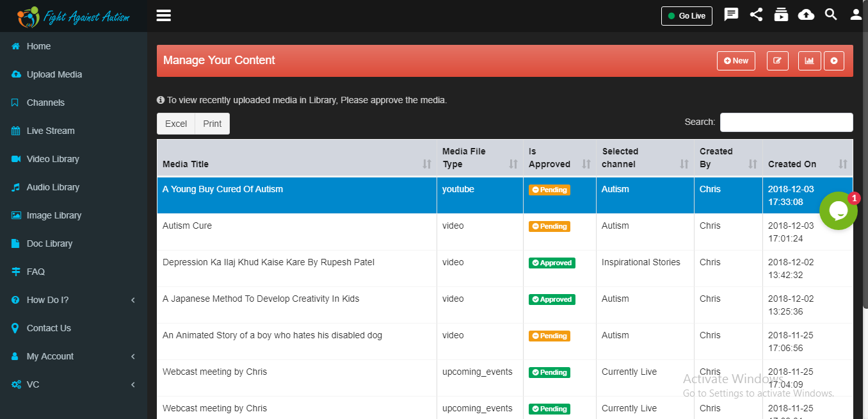Click the VC gears icon in sidebar
The height and width of the screenshot is (419, 868).
[16, 384]
